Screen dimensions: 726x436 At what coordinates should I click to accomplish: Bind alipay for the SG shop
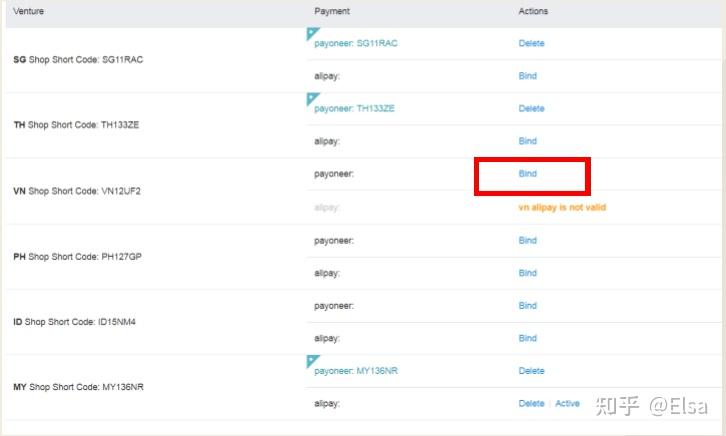(x=527, y=76)
